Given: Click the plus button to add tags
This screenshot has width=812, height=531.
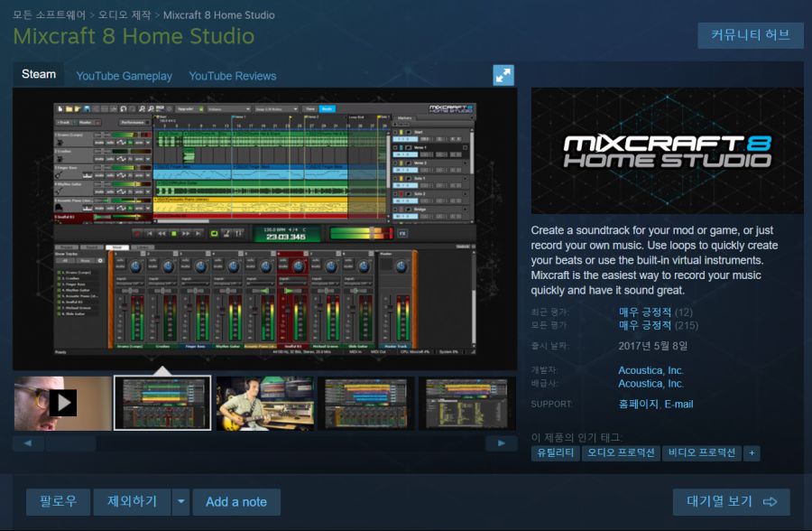Looking at the screenshot, I should [752, 452].
